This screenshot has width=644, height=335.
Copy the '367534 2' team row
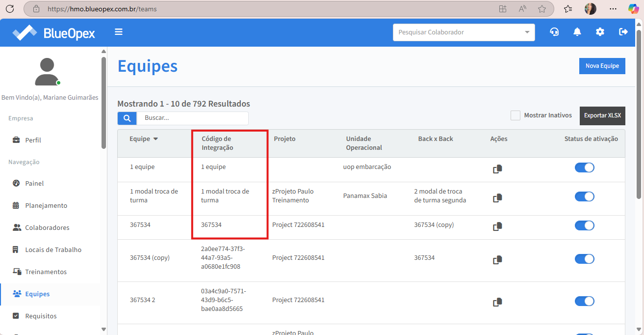(x=498, y=302)
